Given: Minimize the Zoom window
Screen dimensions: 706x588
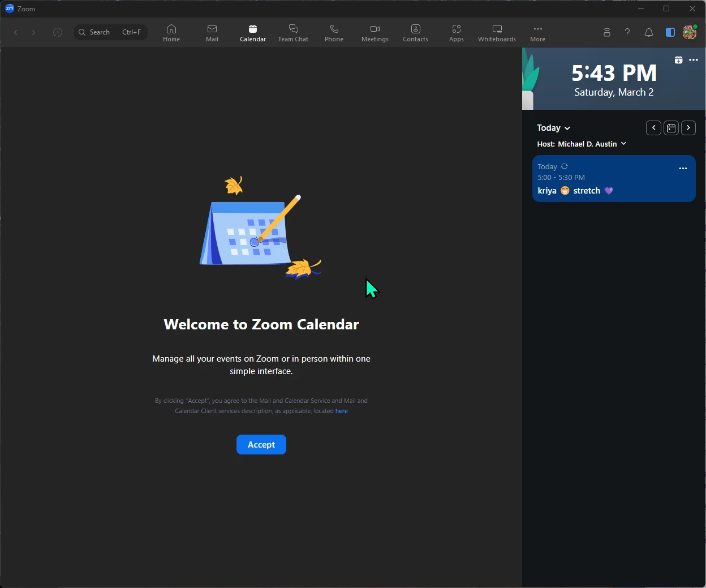Looking at the screenshot, I should coord(641,8).
